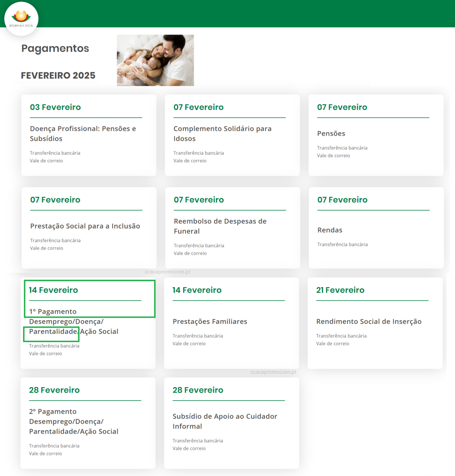The image size is (455, 476).
Task: Click the "FEVEREIRO 2025" heading
Action: [58, 75]
